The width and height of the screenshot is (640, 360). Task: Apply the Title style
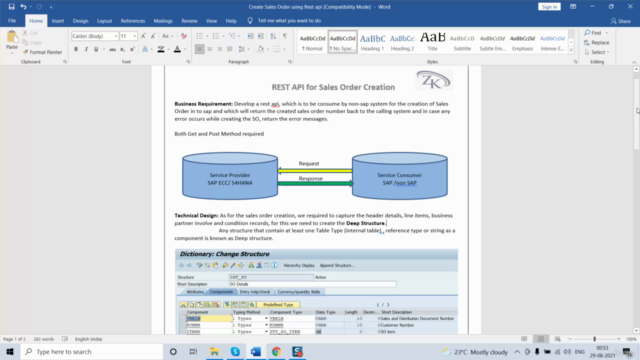(432, 42)
